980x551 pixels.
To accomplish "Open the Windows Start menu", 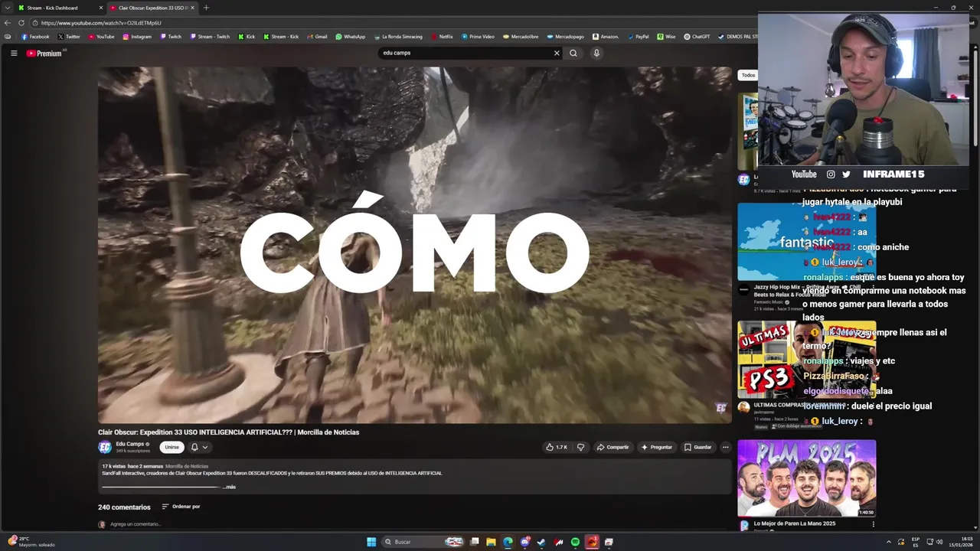I will 371,542.
